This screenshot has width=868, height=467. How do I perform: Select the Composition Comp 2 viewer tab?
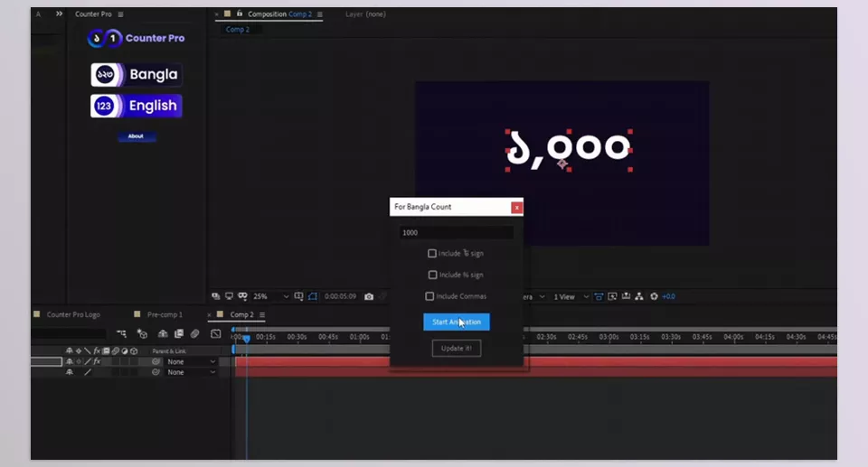[x=279, y=14]
